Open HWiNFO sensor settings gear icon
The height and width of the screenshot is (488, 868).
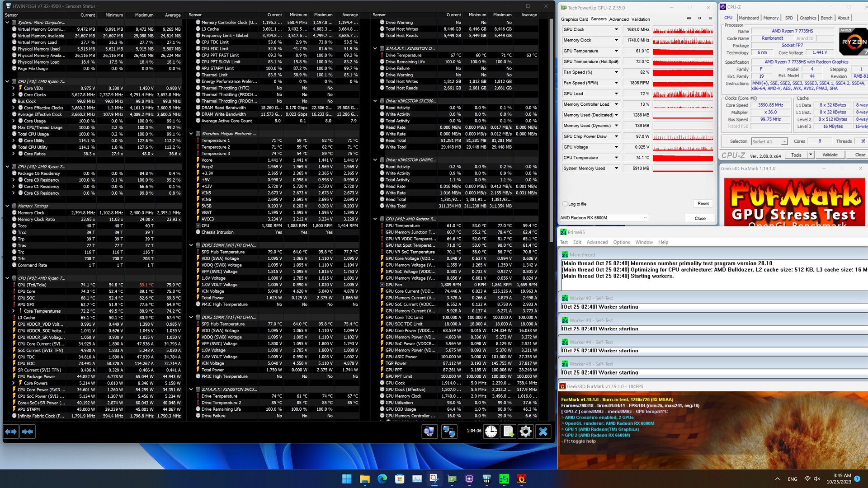pos(525,432)
